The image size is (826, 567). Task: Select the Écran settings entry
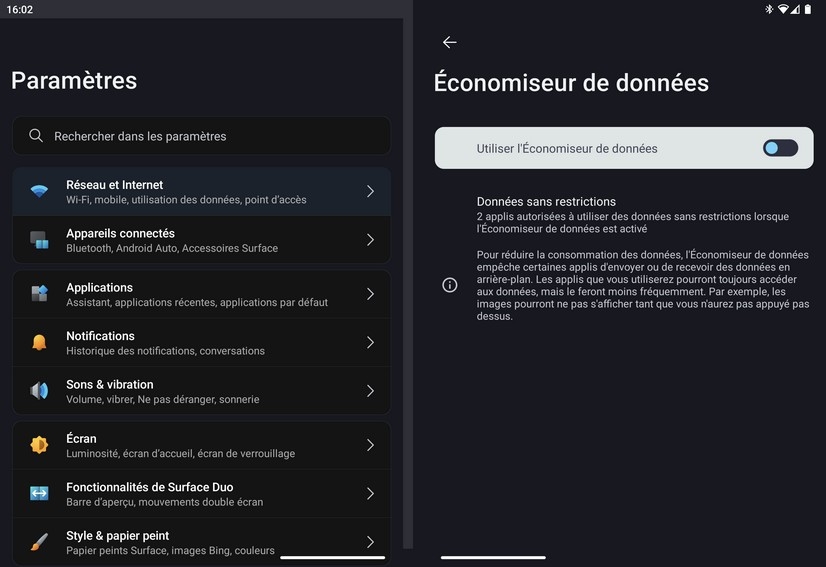pyautogui.click(x=200, y=445)
